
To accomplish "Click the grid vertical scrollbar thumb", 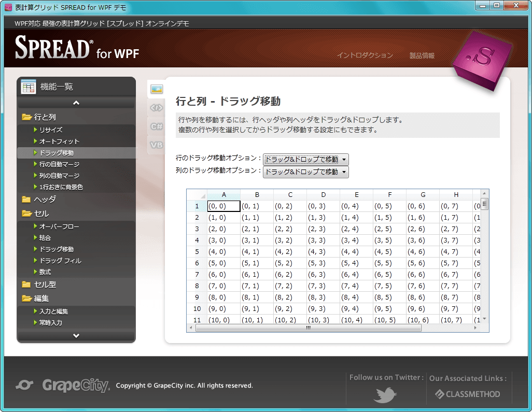I will [484, 204].
